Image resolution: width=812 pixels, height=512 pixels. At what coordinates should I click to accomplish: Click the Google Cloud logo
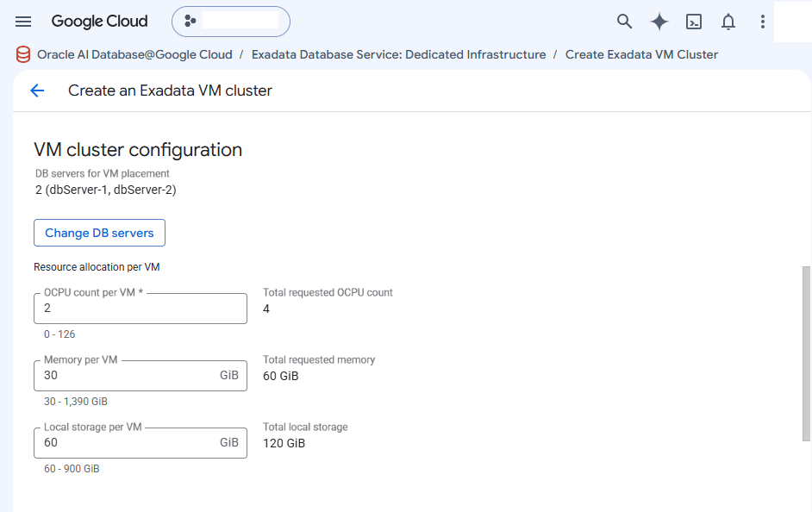[x=99, y=22]
